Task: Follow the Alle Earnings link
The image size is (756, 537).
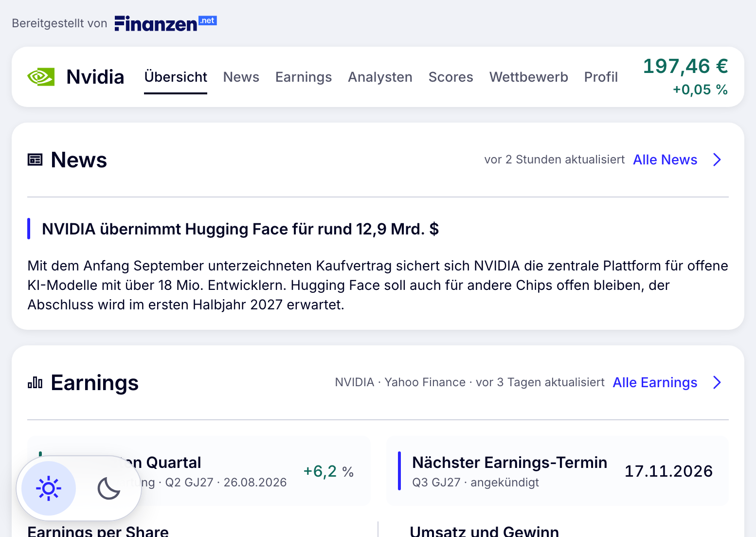Action: [x=655, y=382]
